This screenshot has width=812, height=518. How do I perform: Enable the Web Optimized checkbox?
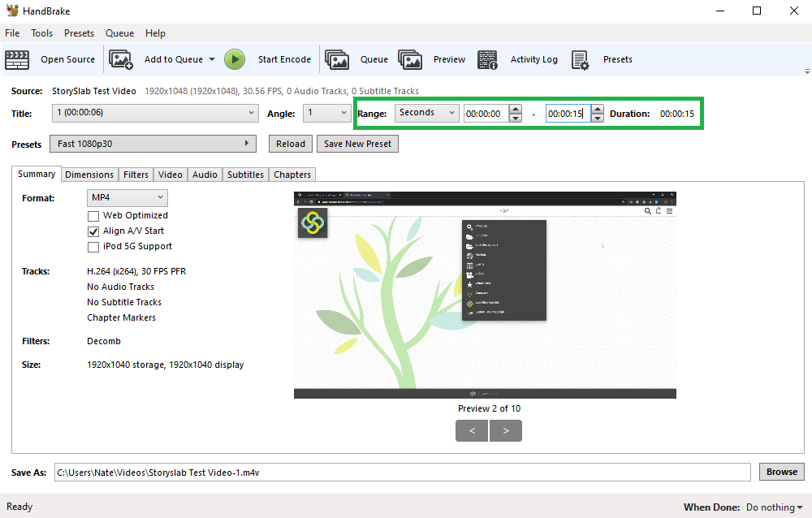tap(93, 216)
